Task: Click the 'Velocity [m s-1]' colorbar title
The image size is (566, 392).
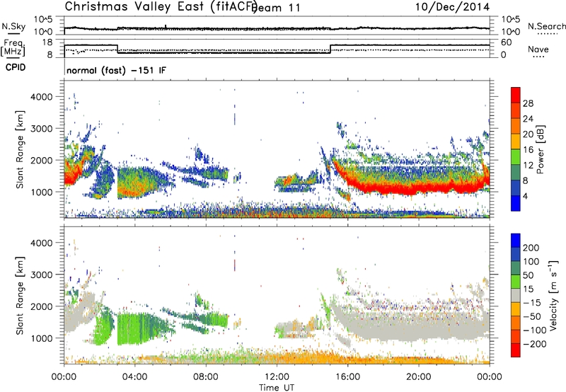Action: pyautogui.click(x=554, y=295)
